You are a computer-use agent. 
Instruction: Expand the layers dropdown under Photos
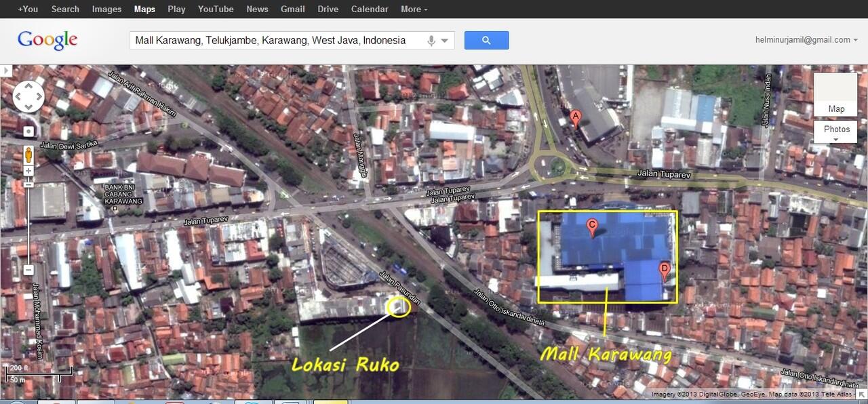[836, 140]
